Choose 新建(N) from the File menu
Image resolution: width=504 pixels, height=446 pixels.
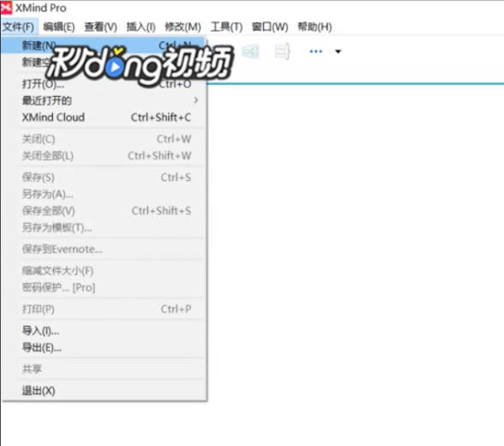(x=104, y=45)
